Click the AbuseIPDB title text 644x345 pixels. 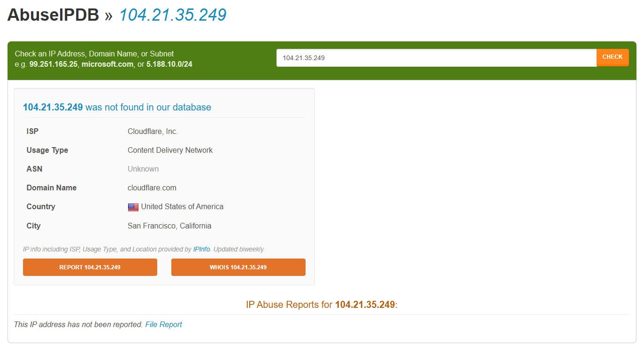[x=53, y=15]
